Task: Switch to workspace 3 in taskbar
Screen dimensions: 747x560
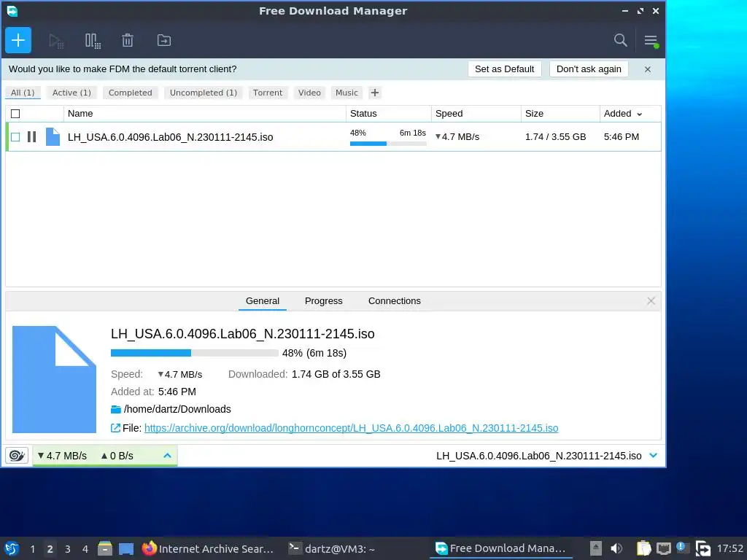Action: tap(68, 549)
